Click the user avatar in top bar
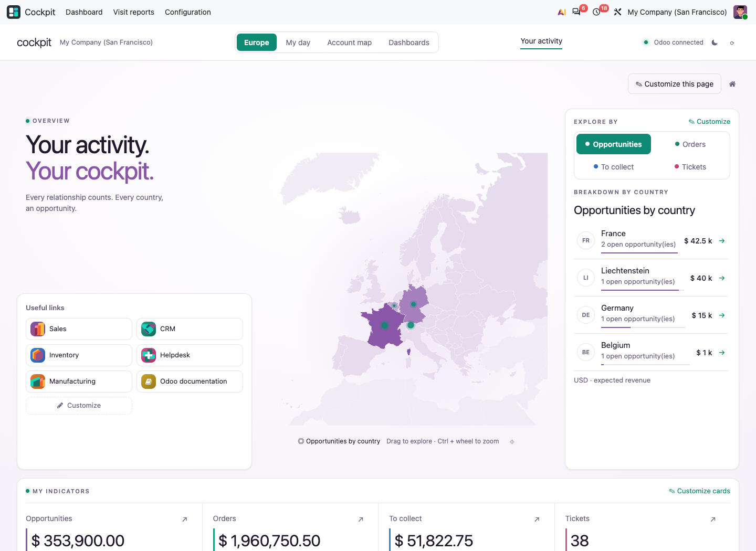The width and height of the screenshot is (756, 551). [740, 12]
